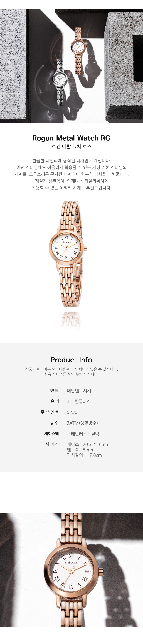Click the 메탈밴드시계 band value
Screen dimensions: 143x644
click(79, 391)
